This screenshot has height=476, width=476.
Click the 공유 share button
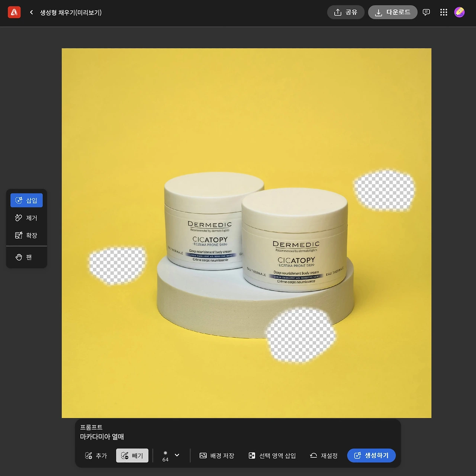[346, 12]
